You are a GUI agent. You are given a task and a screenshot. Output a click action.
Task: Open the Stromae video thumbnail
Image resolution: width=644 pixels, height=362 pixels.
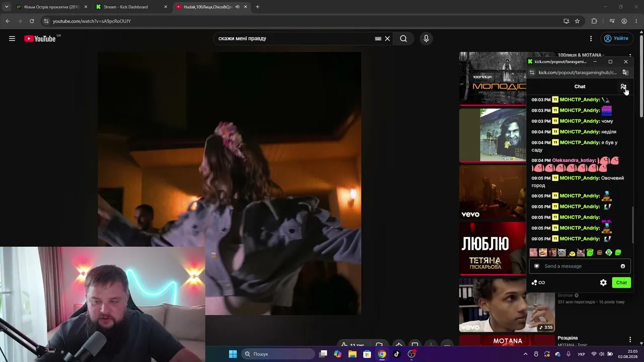[x=507, y=305]
